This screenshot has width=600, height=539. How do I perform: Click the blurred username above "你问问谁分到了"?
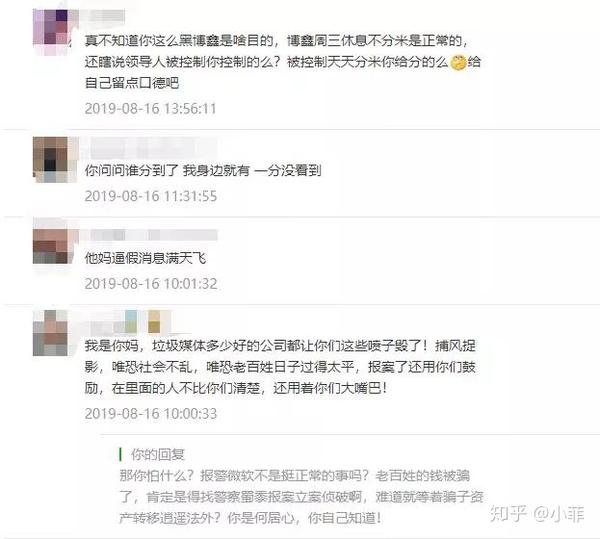click(153, 148)
